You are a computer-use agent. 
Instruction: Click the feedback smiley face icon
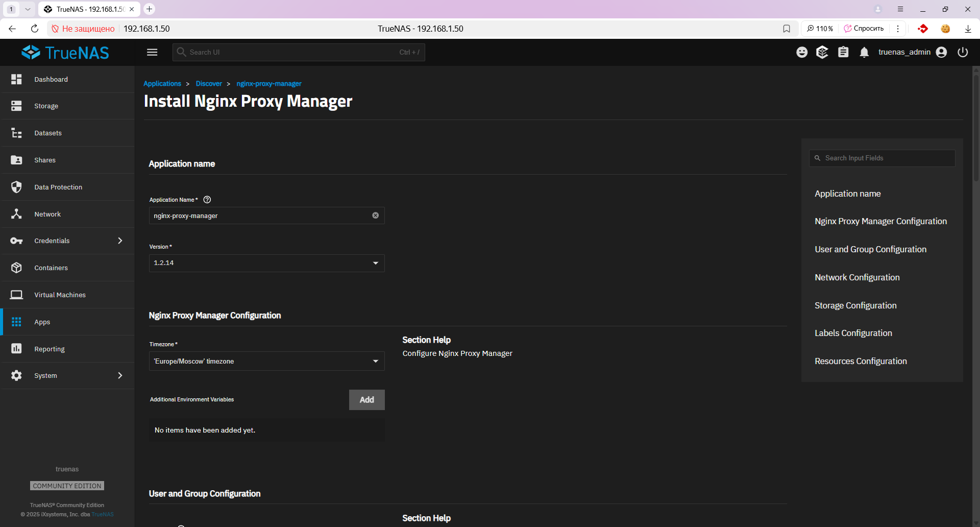pos(802,52)
